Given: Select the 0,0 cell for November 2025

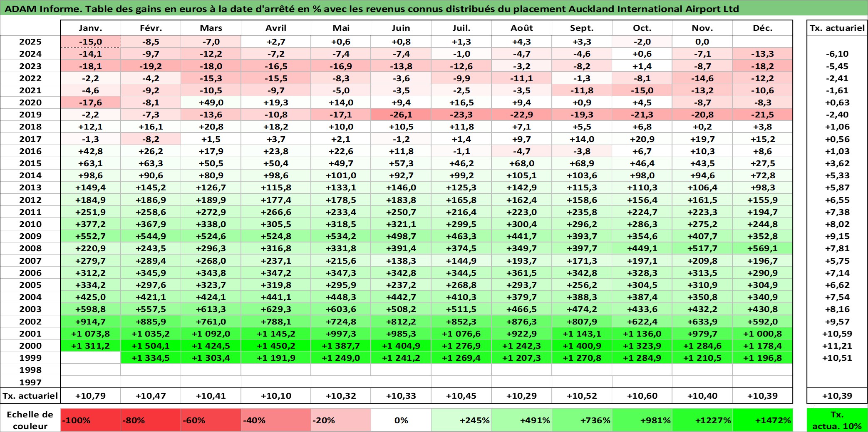Looking at the screenshot, I should (702, 42).
